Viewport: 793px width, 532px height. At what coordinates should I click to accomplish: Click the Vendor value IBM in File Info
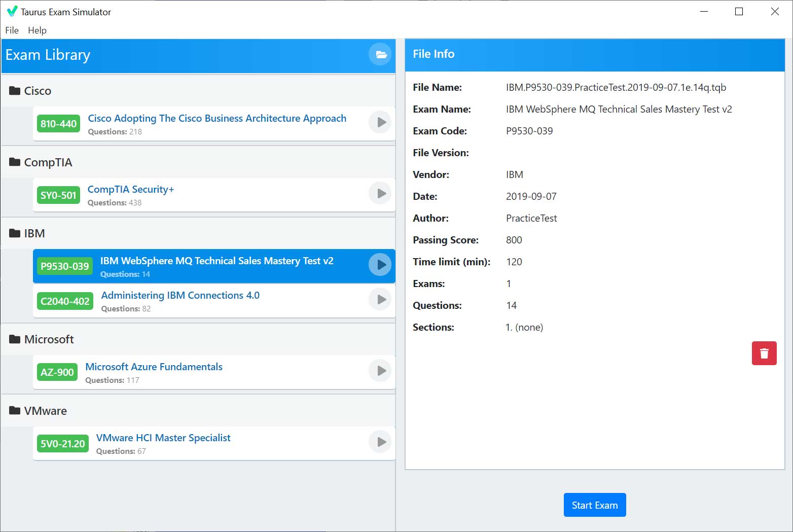515,174
